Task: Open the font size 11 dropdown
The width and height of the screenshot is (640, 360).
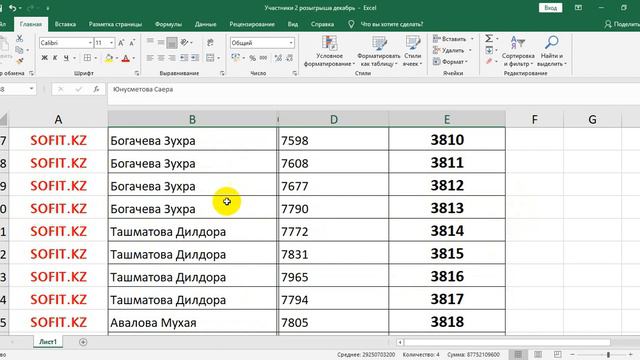Action: pyautogui.click(x=111, y=43)
